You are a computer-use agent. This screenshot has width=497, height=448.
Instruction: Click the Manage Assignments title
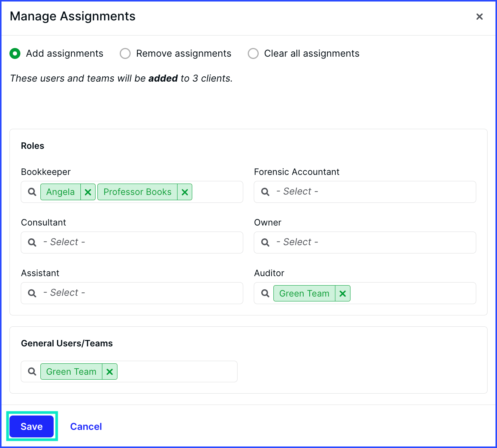[x=73, y=16]
